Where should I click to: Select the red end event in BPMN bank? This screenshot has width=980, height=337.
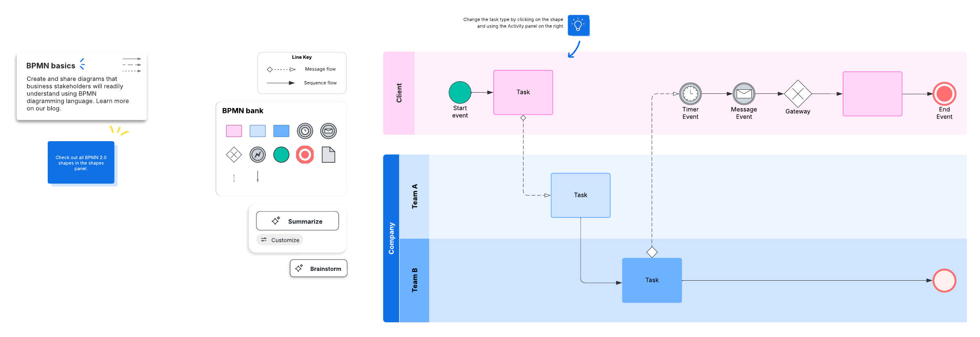(x=305, y=155)
